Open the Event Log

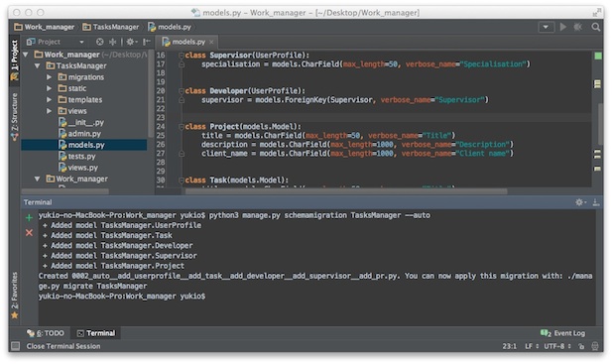pyautogui.click(x=562, y=333)
